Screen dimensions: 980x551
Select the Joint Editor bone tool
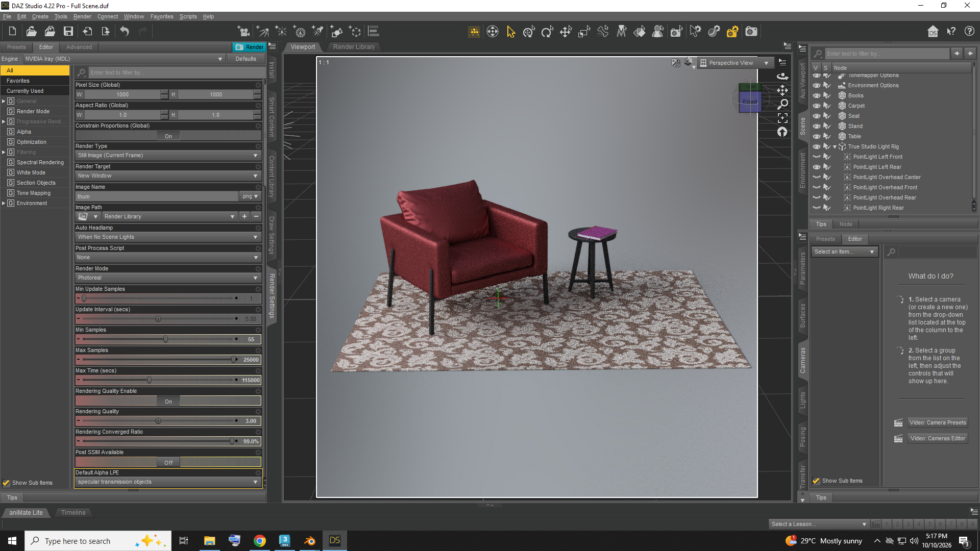(603, 32)
